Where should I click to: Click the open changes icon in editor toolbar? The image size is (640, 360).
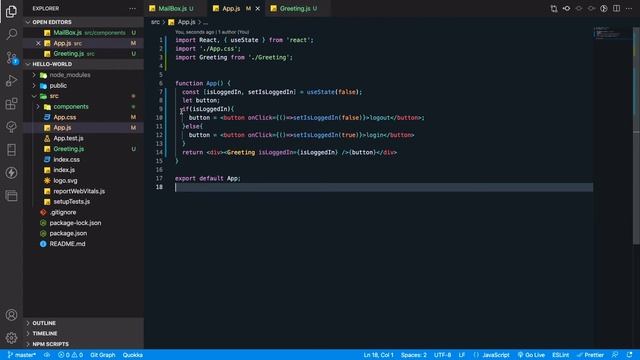(554, 9)
